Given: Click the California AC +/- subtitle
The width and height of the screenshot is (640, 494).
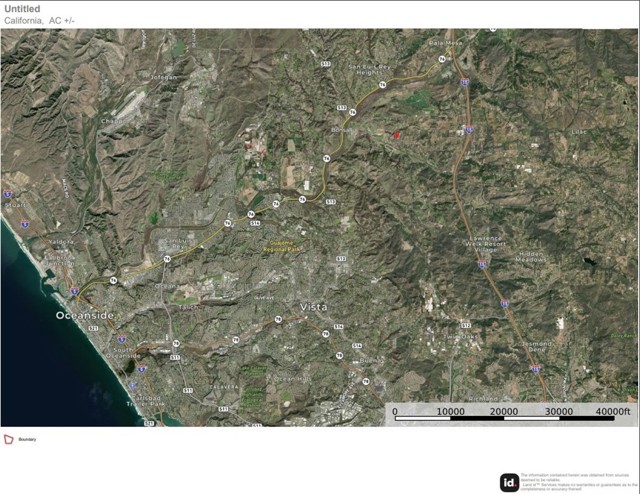Looking at the screenshot, I should click(x=40, y=21).
